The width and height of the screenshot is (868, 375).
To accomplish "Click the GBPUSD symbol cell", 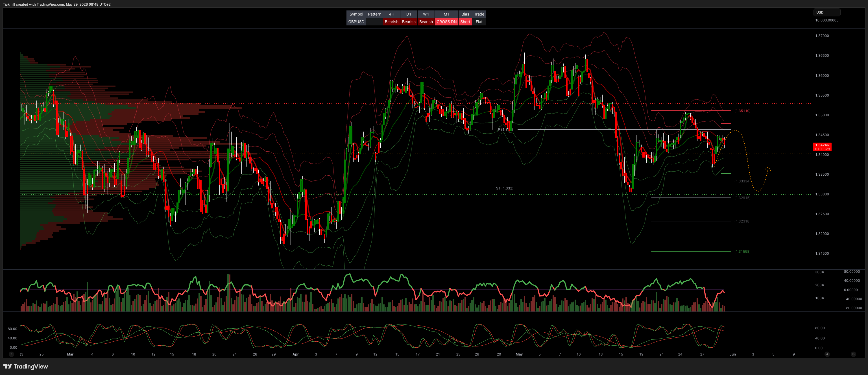I will pyautogui.click(x=356, y=22).
